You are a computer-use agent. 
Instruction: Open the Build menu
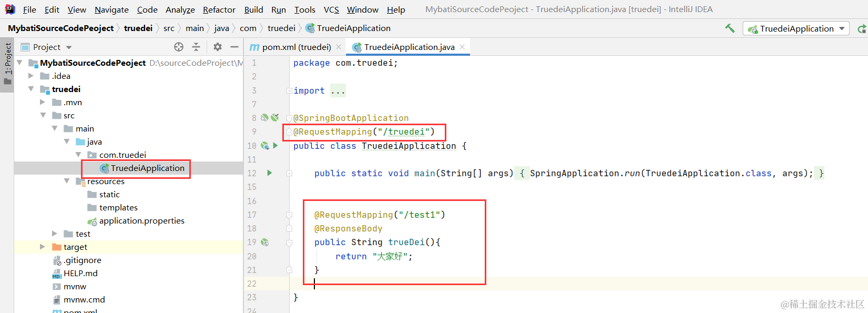click(x=253, y=9)
